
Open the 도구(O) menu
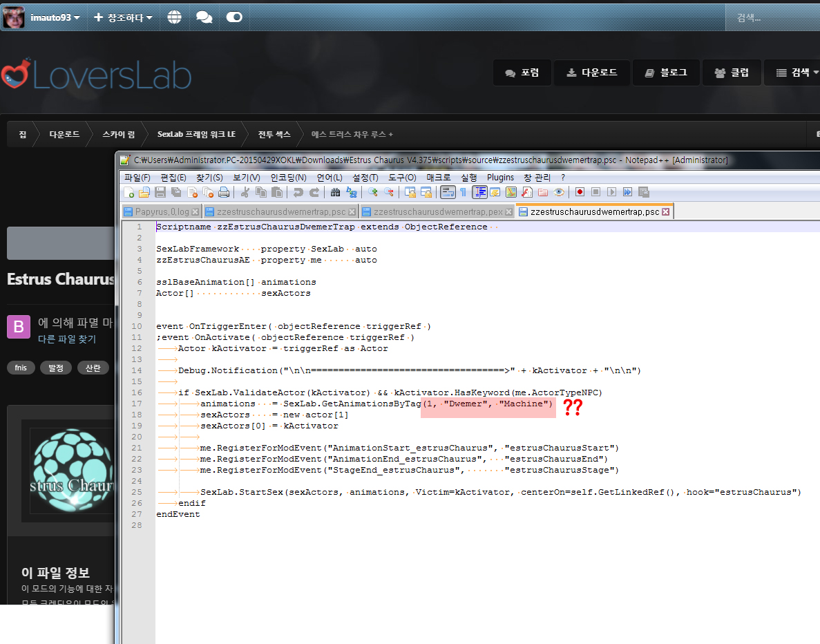pos(402,178)
